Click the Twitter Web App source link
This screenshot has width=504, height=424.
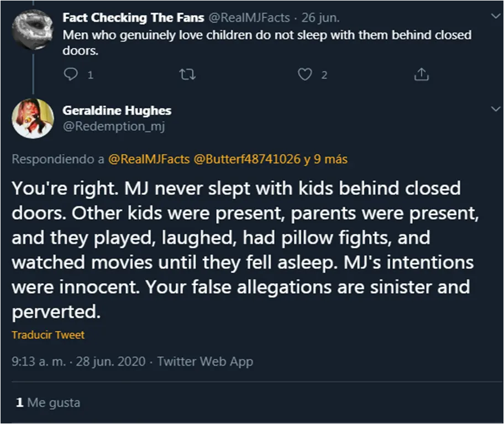pyautogui.click(x=205, y=362)
